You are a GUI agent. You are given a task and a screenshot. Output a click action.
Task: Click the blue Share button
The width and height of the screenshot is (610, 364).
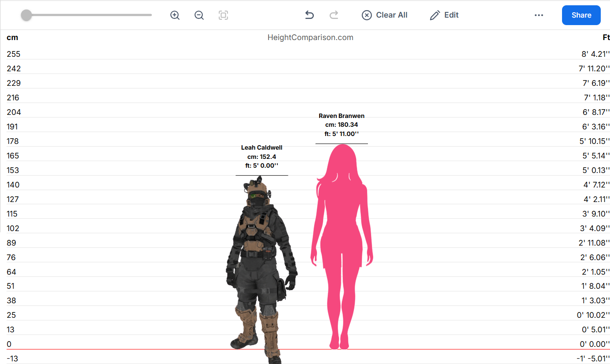click(x=581, y=15)
